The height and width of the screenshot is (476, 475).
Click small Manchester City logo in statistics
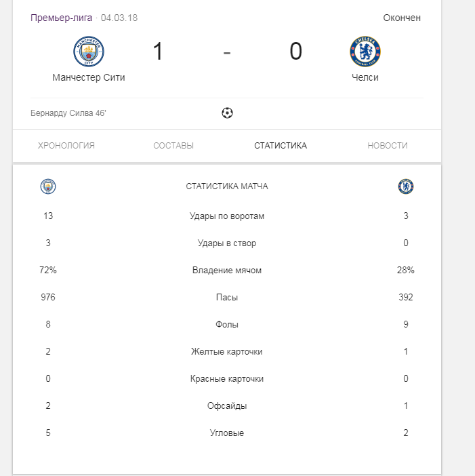(48, 186)
